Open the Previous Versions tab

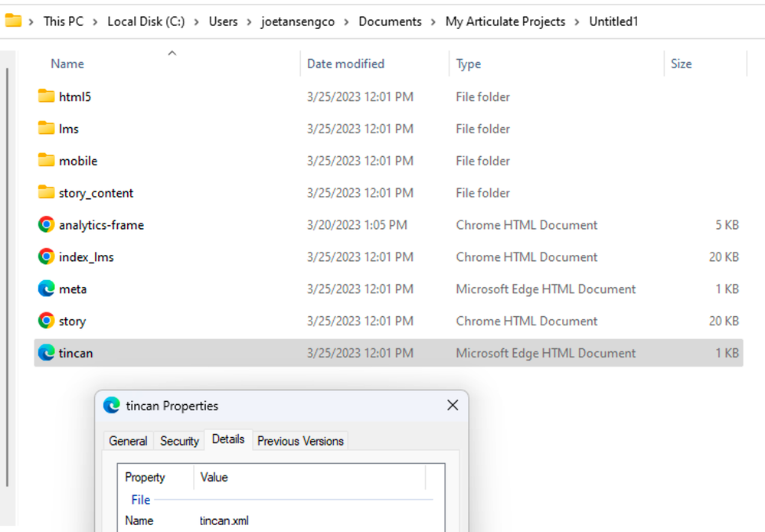(x=300, y=441)
